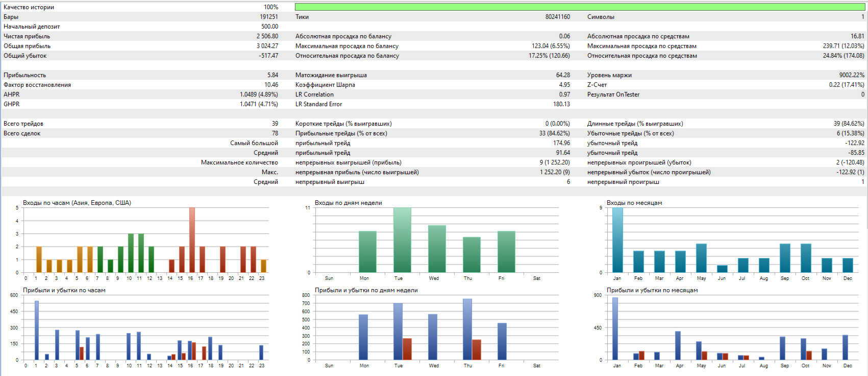
Task: Click the profit factor value '5.84'
Action: point(273,75)
